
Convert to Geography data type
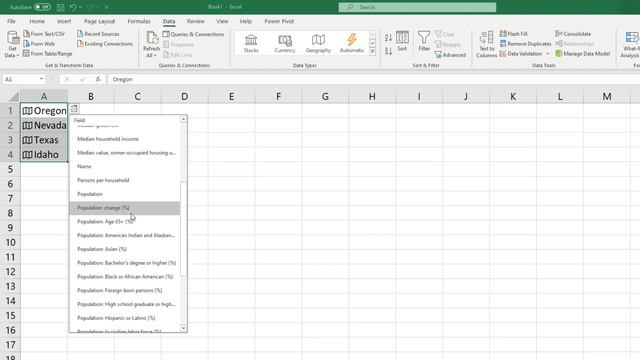318,44
